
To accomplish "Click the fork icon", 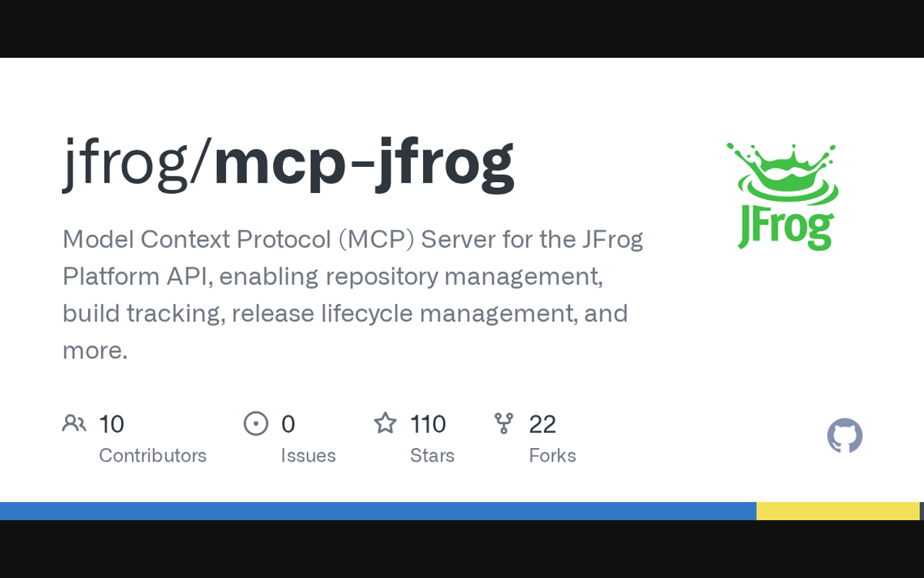I will [x=504, y=423].
